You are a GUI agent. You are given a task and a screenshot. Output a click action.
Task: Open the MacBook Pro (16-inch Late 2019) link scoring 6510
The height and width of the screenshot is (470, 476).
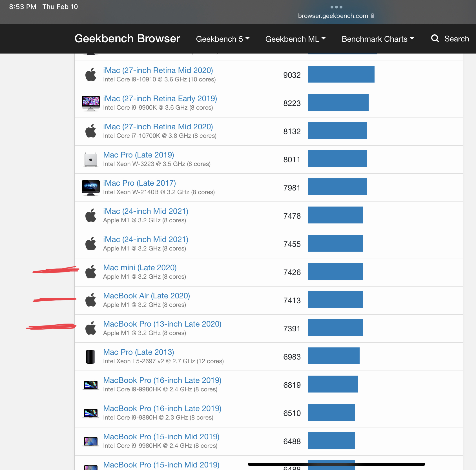coord(162,409)
